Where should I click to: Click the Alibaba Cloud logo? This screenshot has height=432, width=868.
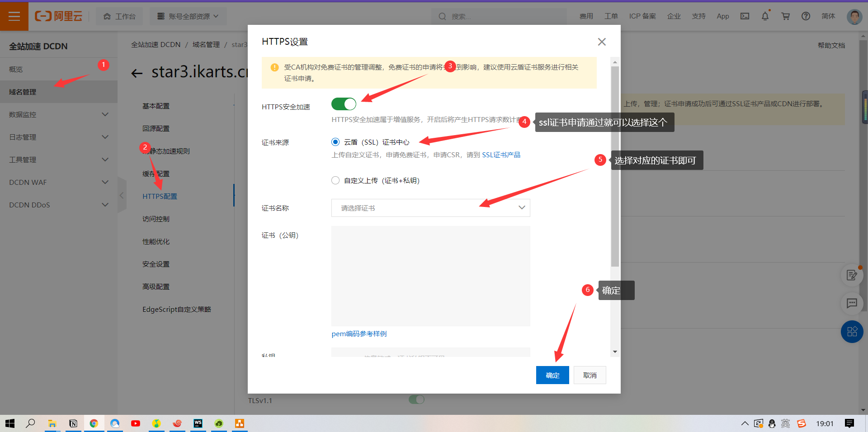coord(59,16)
